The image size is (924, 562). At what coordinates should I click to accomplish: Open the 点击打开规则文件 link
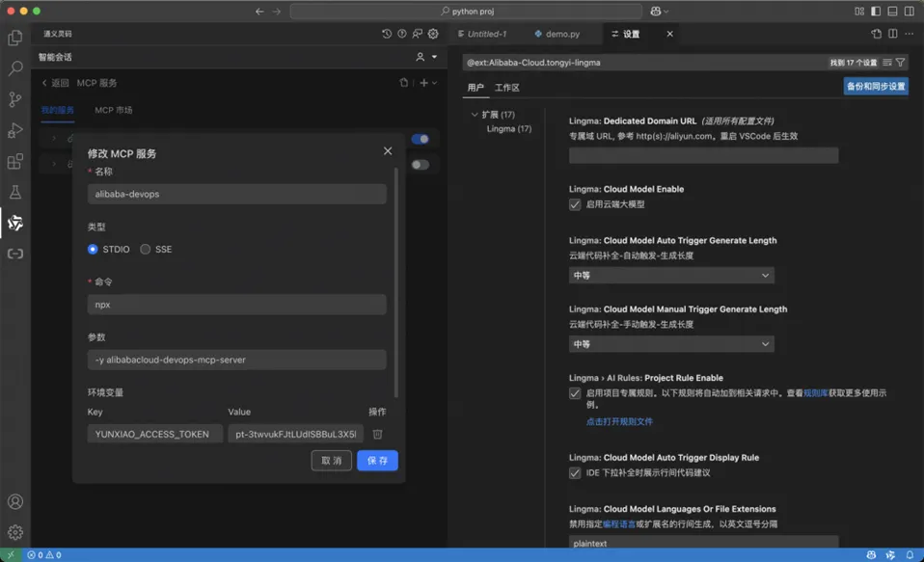[x=619, y=422]
